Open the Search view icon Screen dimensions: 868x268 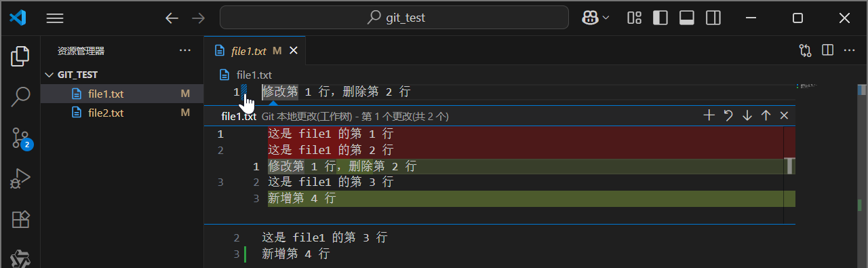coord(20,97)
